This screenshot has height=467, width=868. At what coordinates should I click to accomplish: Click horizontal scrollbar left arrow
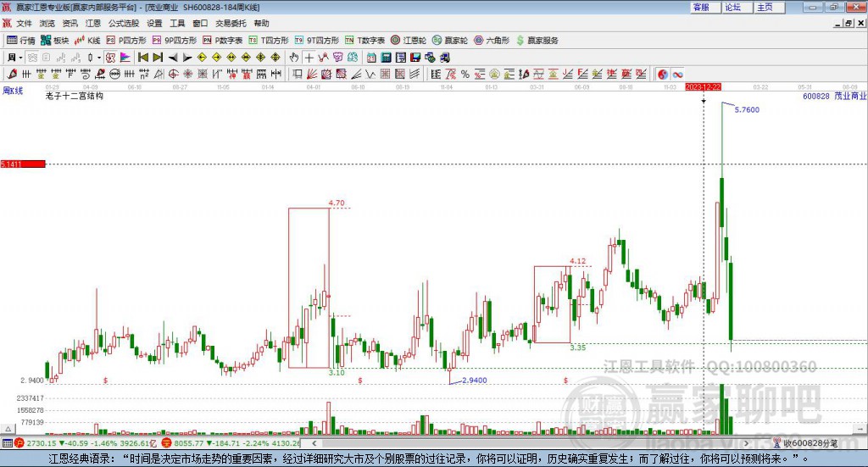tap(314, 443)
